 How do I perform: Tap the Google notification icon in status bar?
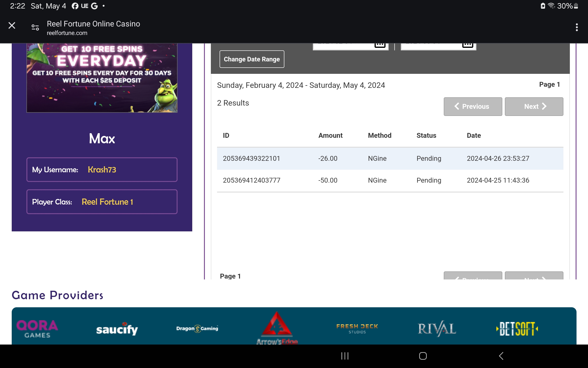coord(94,6)
